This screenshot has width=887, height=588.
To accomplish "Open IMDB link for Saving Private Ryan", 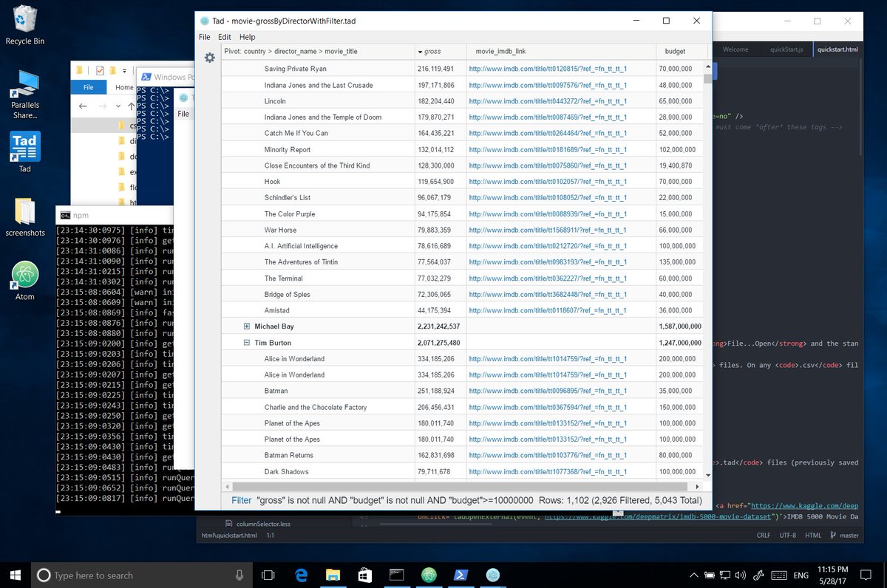I will point(548,69).
